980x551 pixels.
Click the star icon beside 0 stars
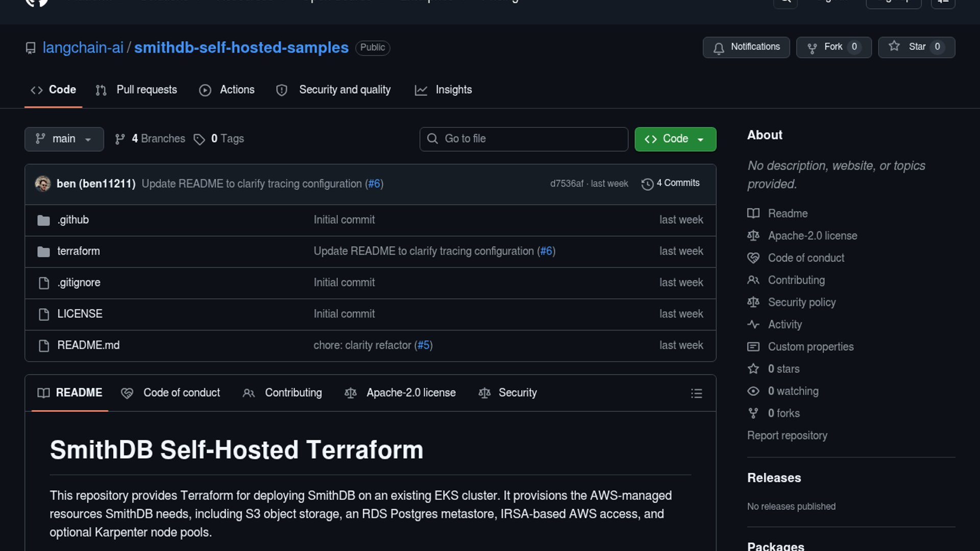(753, 369)
